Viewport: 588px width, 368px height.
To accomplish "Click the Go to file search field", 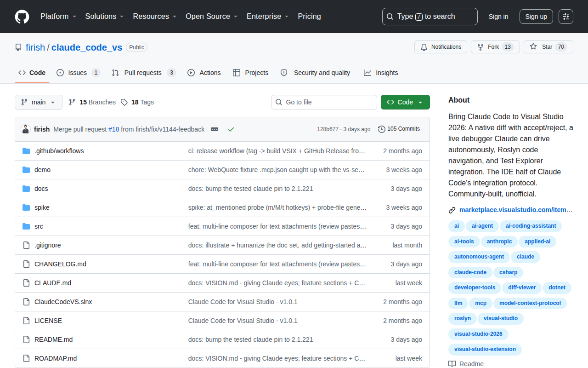I will click(x=324, y=102).
